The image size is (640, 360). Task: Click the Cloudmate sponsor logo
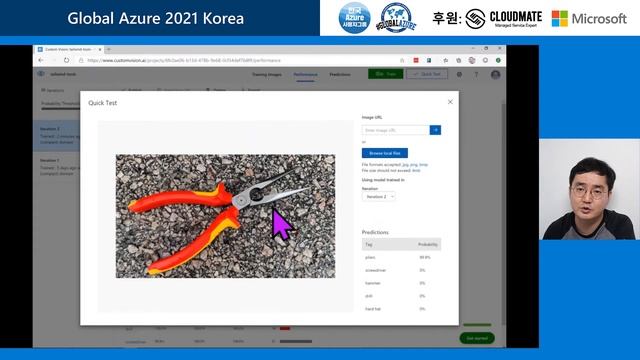(504, 18)
